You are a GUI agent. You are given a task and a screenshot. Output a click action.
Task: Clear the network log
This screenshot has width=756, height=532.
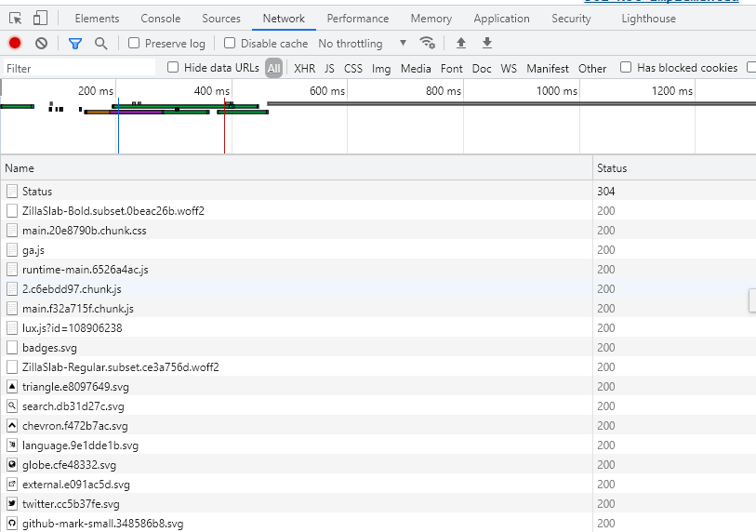42,44
